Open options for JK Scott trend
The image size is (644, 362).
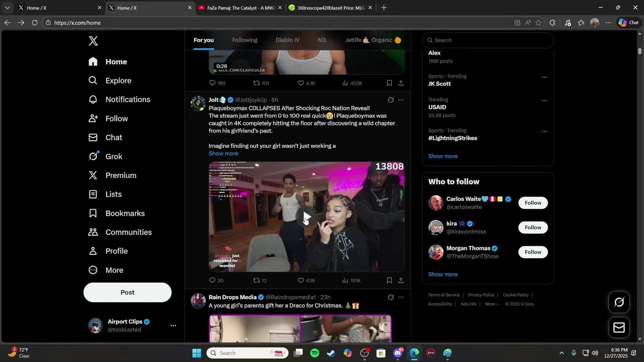click(x=544, y=77)
